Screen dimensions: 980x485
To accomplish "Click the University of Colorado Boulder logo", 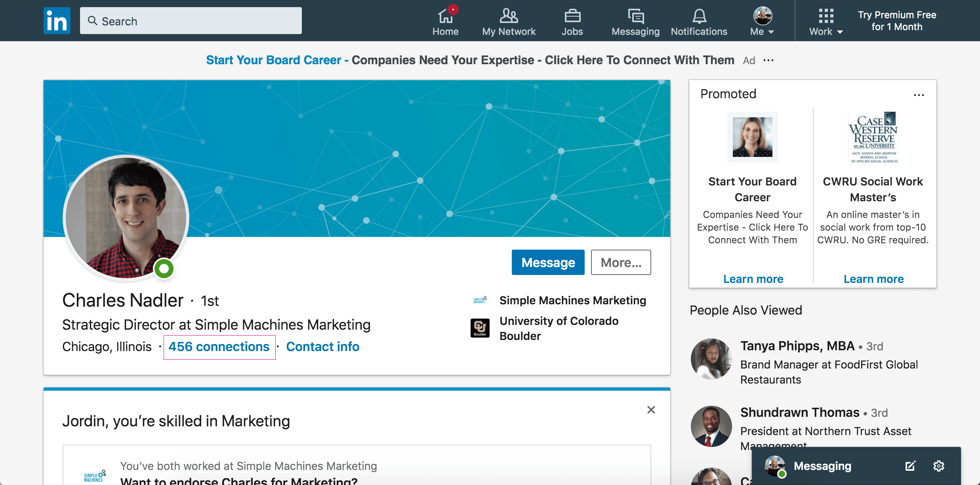I will [480, 328].
